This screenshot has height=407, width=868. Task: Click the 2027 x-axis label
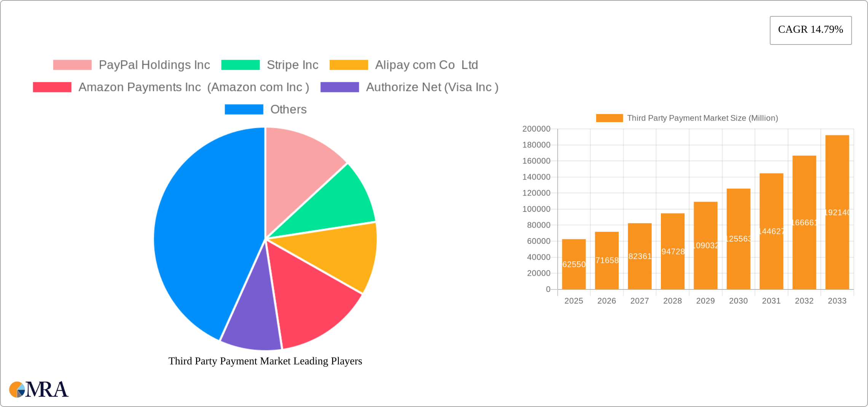pos(640,301)
